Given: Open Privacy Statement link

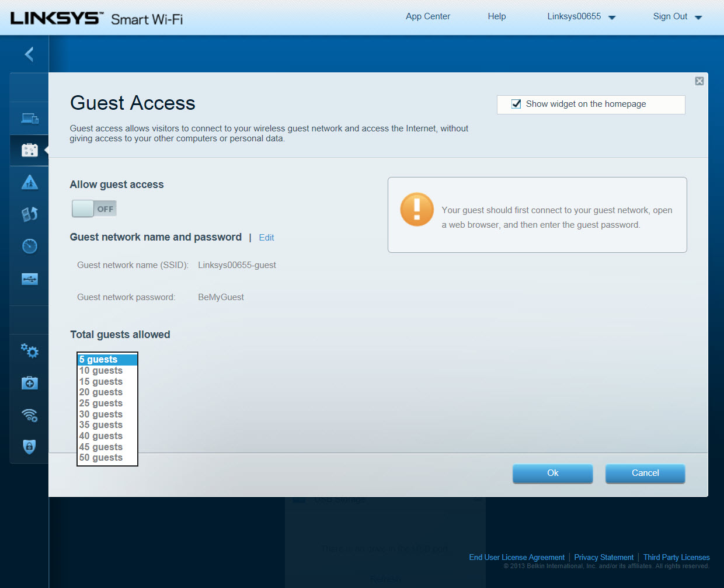Looking at the screenshot, I should [604, 558].
